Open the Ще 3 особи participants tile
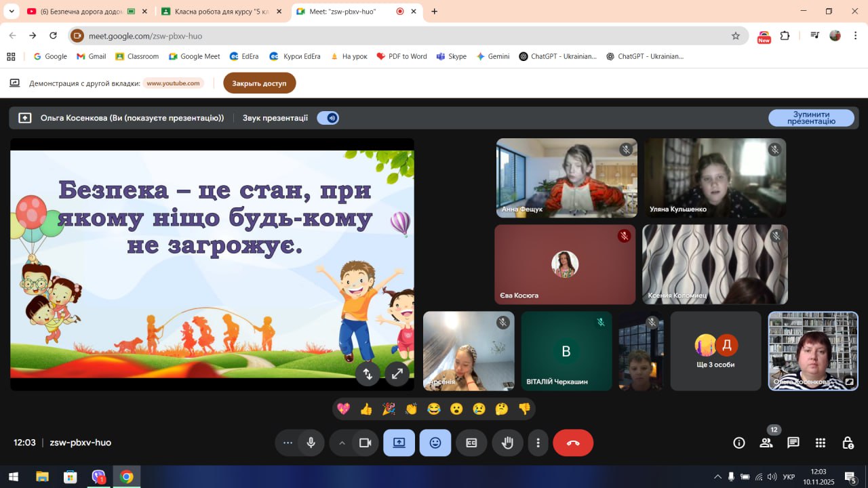The width and height of the screenshot is (868, 488). (715, 351)
